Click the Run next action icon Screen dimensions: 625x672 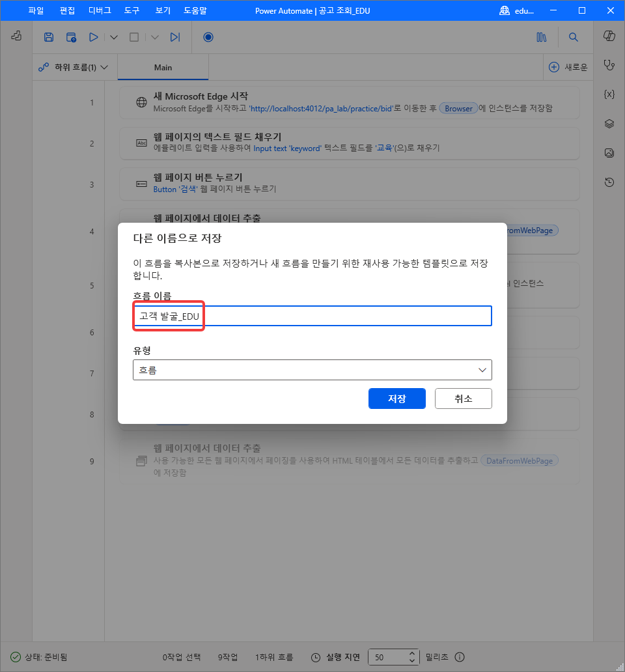(x=174, y=37)
